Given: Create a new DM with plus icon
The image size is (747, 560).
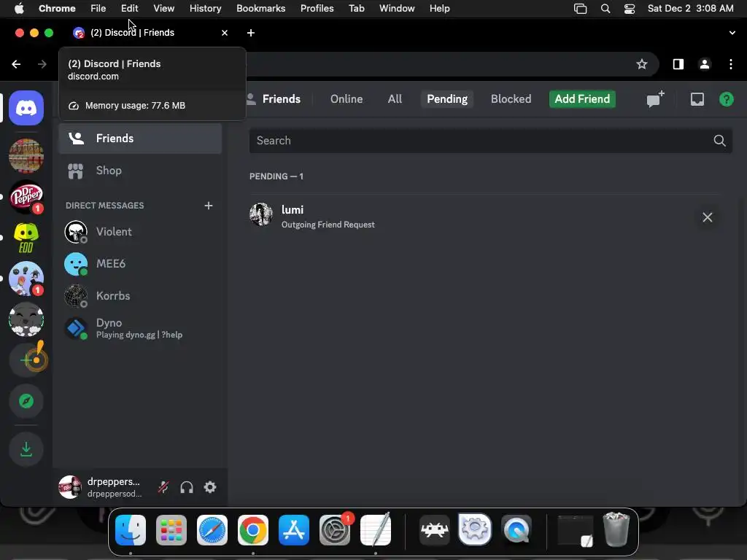Looking at the screenshot, I should click(209, 206).
